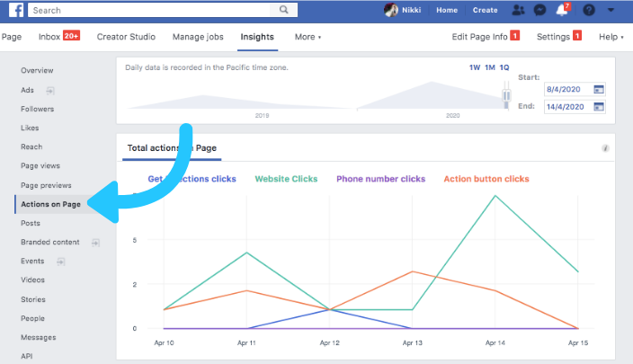Viewport: 633px width, 364px height.
Task: Click the Edit Page Info notification badge
Action: (514, 36)
